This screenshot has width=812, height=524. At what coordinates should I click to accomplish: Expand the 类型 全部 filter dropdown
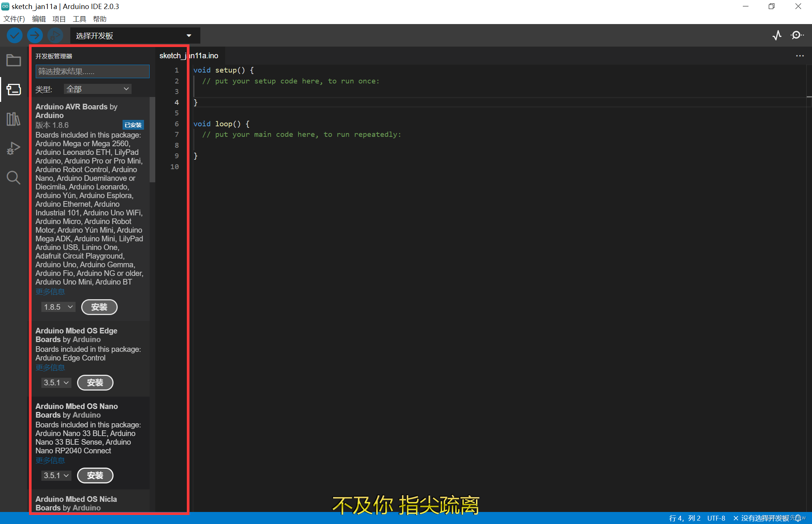click(x=97, y=89)
